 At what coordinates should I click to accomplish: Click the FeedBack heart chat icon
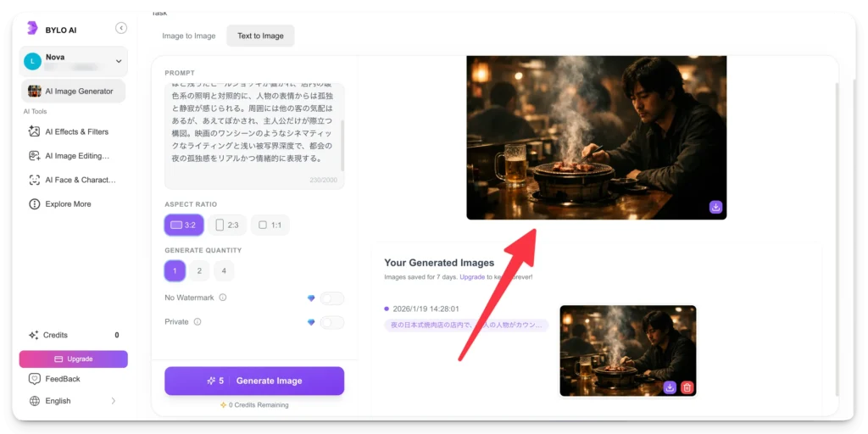[34, 379]
